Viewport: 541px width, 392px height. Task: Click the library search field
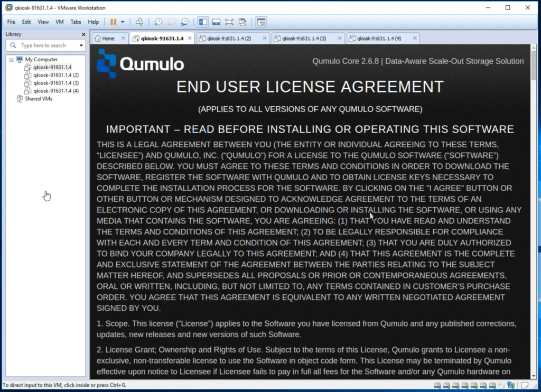pos(45,45)
